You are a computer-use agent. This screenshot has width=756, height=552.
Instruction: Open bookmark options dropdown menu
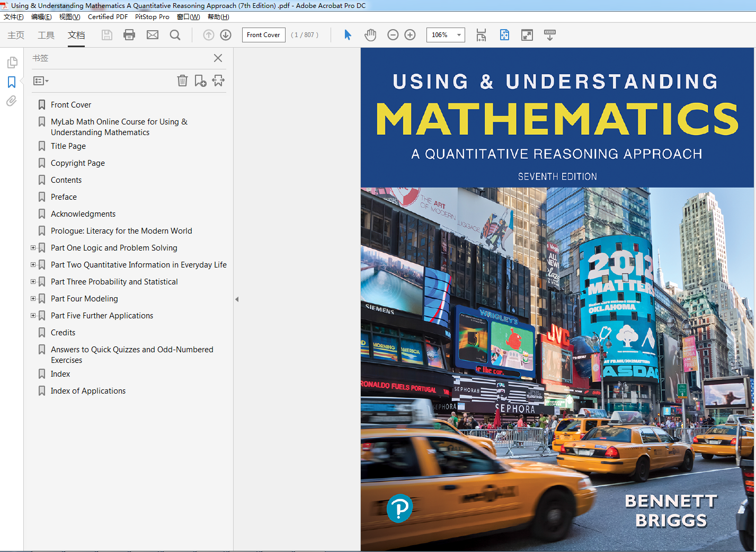click(x=41, y=81)
